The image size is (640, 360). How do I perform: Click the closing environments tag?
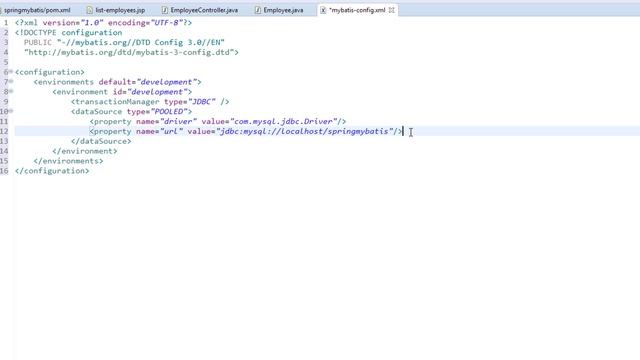tap(69, 161)
